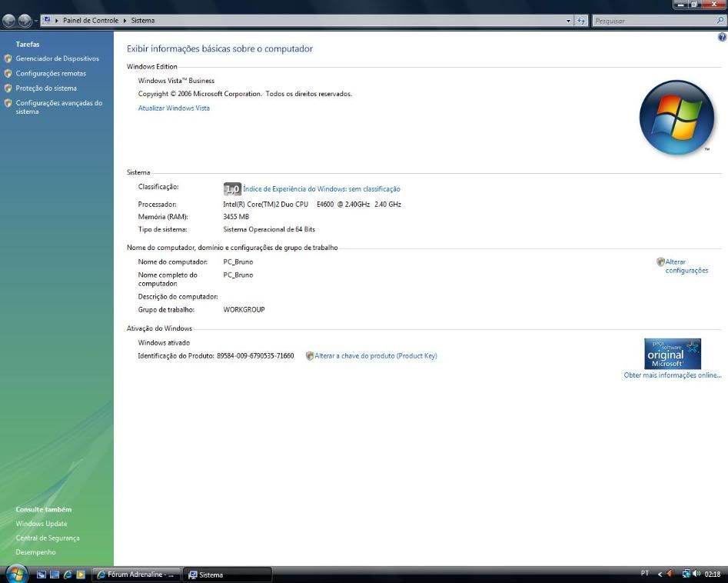Click the processor value Intel Core2 Duo
728x583 pixels.
coord(312,204)
